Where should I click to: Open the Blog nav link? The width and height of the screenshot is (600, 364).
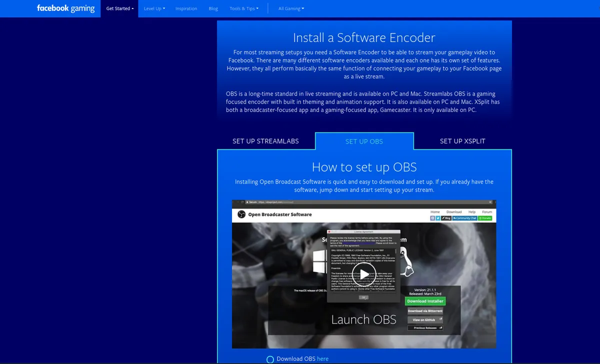(213, 8)
